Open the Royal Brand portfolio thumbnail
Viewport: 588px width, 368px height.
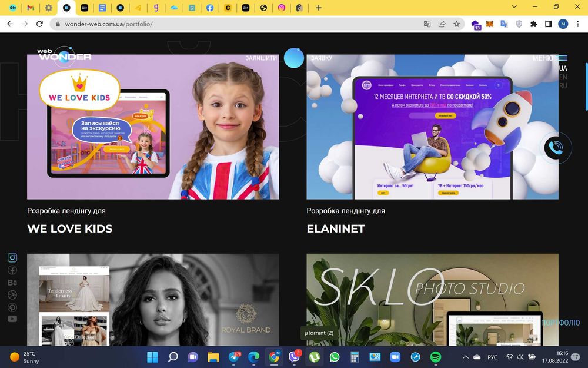tap(153, 300)
